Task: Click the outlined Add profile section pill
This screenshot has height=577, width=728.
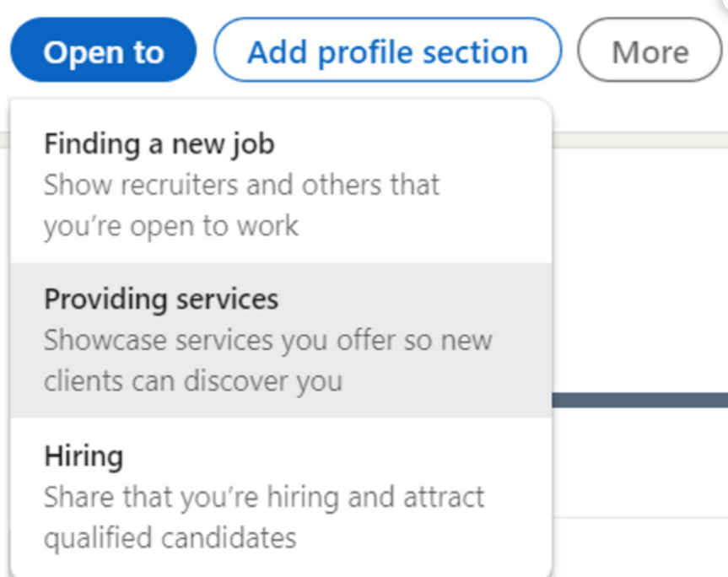Action: 388,50
